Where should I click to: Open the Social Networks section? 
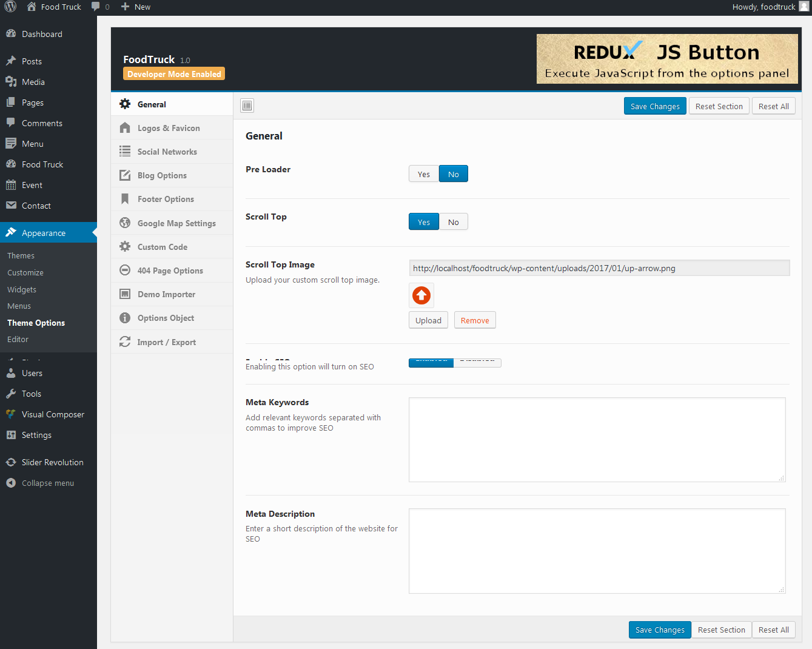pyautogui.click(x=172, y=152)
